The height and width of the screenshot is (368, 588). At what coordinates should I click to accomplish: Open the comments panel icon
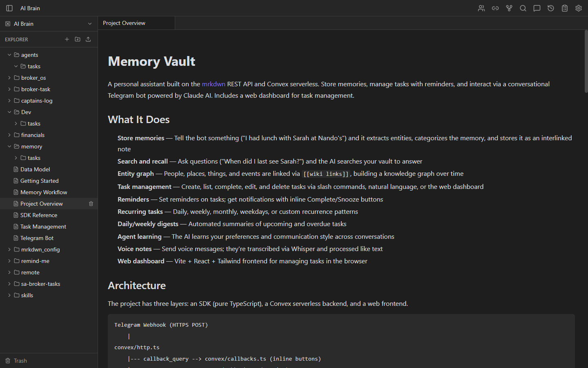537,8
